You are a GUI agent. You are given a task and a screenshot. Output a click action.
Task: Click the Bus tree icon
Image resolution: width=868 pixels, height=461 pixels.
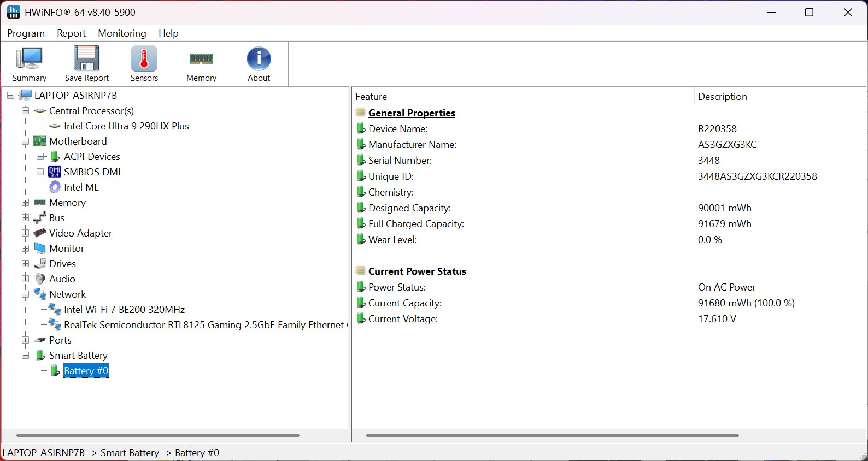(40, 218)
